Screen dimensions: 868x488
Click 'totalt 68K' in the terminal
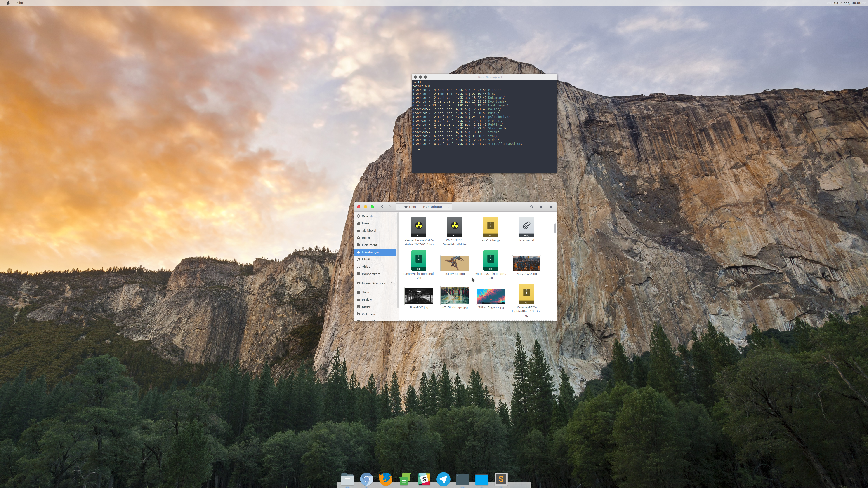tap(421, 86)
